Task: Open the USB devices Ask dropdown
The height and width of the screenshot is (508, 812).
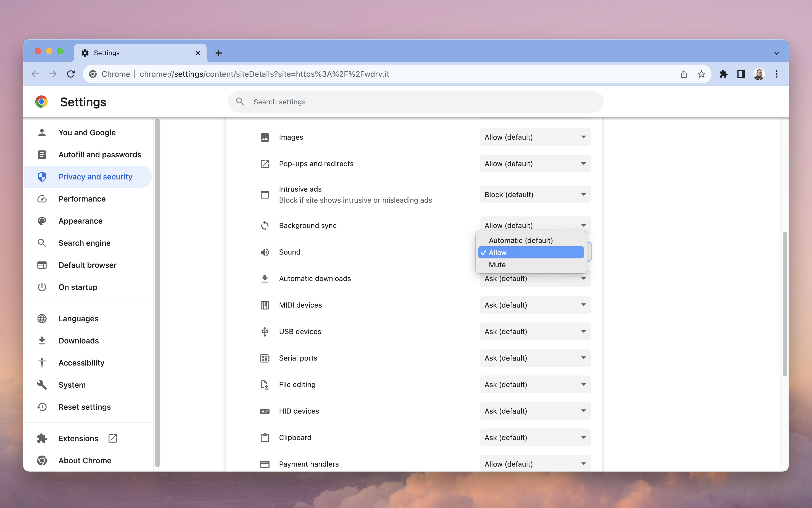Action: [535, 331]
